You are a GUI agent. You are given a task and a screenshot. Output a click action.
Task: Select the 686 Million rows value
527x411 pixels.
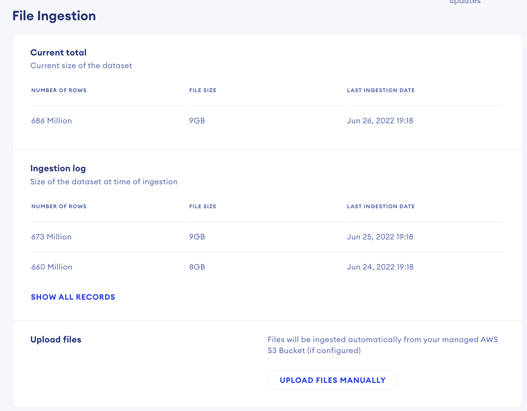pyautogui.click(x=51, y=121)
